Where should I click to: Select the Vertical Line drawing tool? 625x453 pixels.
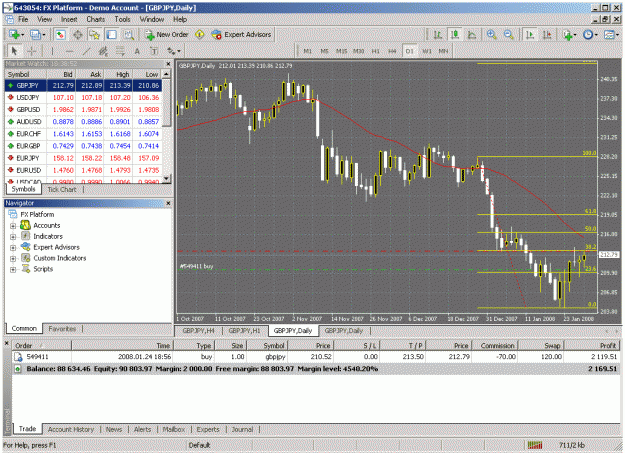[52, 51]
